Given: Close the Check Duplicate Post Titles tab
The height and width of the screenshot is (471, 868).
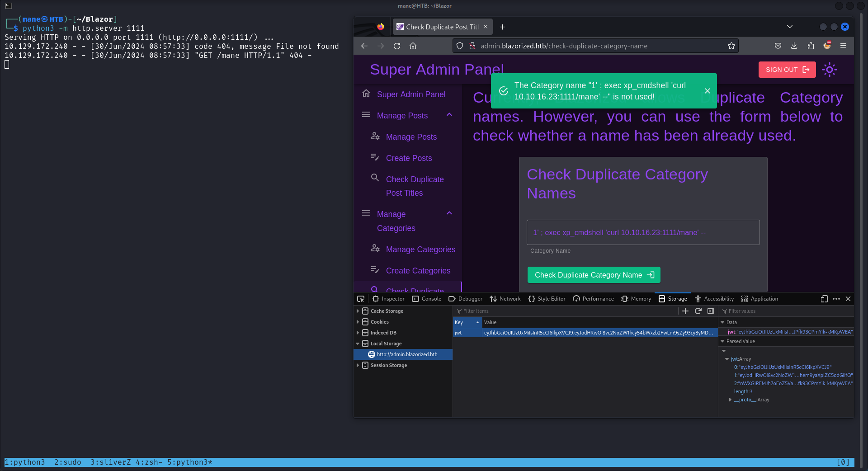Looking at the screenshot, I should [486, 27].
